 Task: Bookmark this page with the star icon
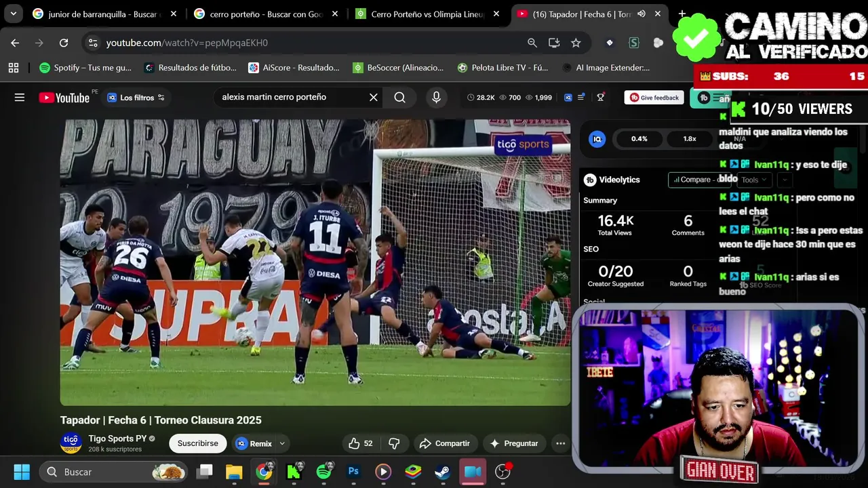coord(576,43)
